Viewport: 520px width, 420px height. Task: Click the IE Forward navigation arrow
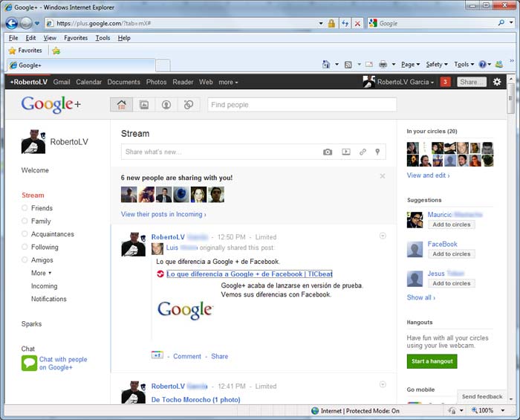pos(26,23)
